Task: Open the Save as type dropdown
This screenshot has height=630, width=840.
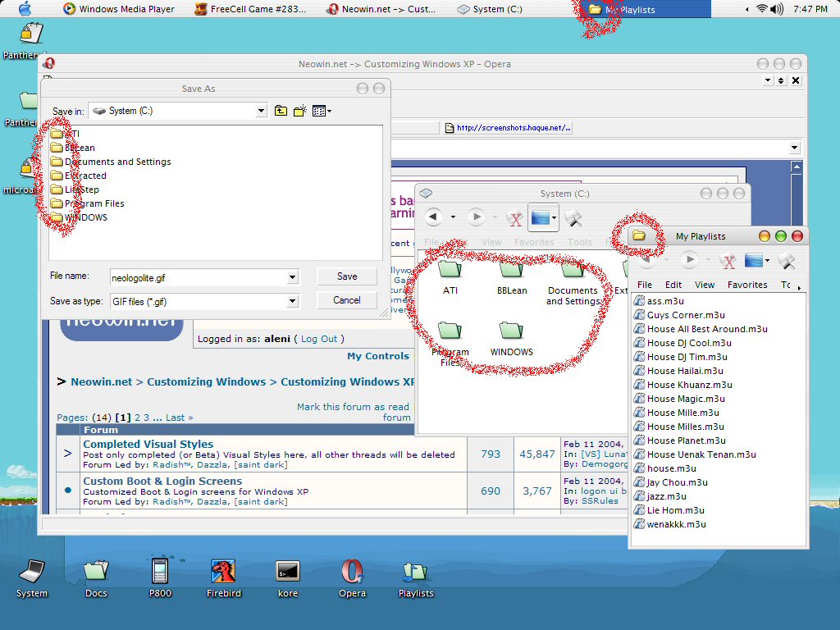Action: point(292,302)
